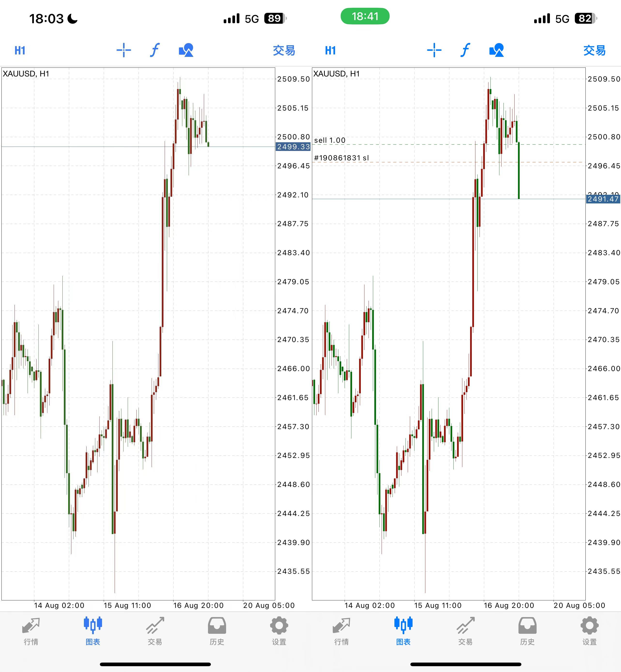The image size is (621, 672).
Task: Open H1 timeframe selector on right screen
Action: coord(331,50)
